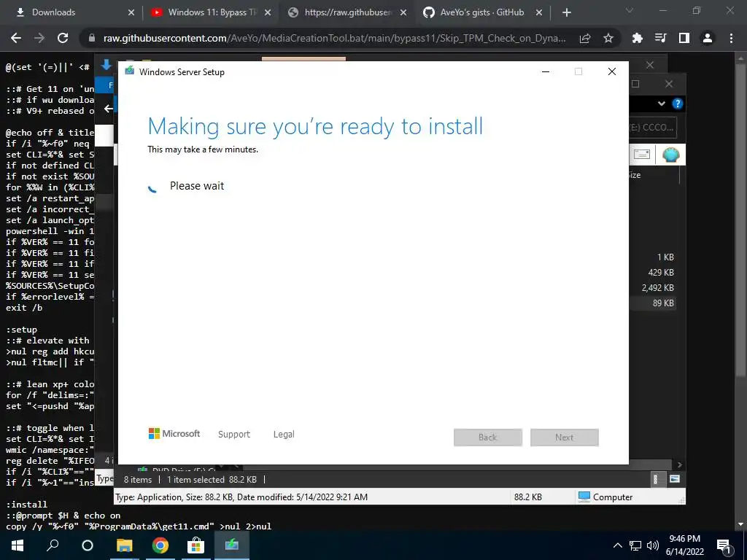Open Chrome's three-dot menu
The height and width of the screenshot is (560, 747).
[731, 38]
